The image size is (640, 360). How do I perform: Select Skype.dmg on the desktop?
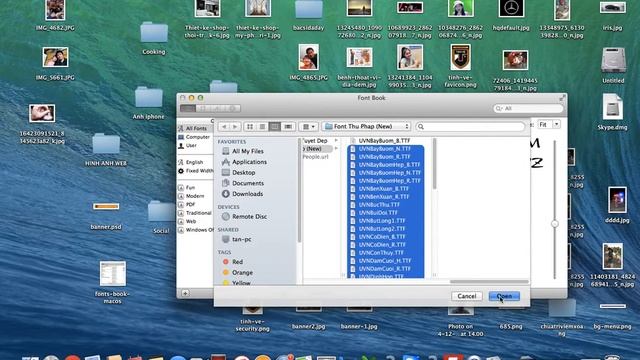pyautogui.click(x=612, y=112)
